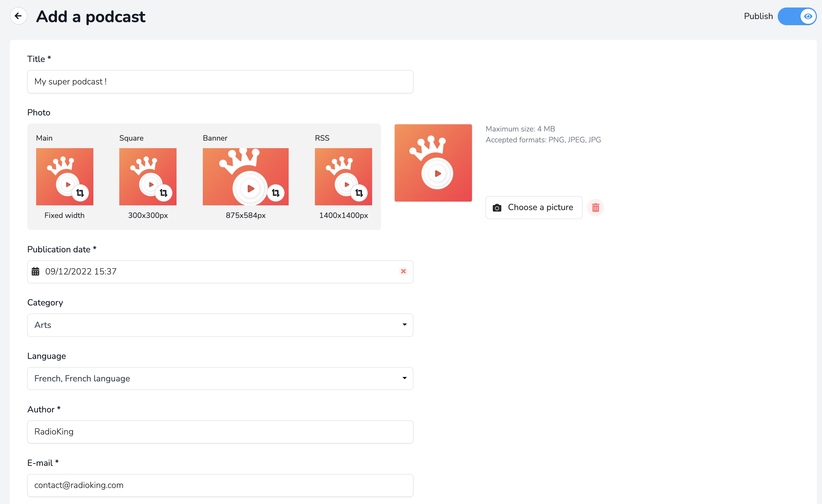Click the 'Add a podcast' heading
This screenshot has height=504, width=822.
point(91,16)
